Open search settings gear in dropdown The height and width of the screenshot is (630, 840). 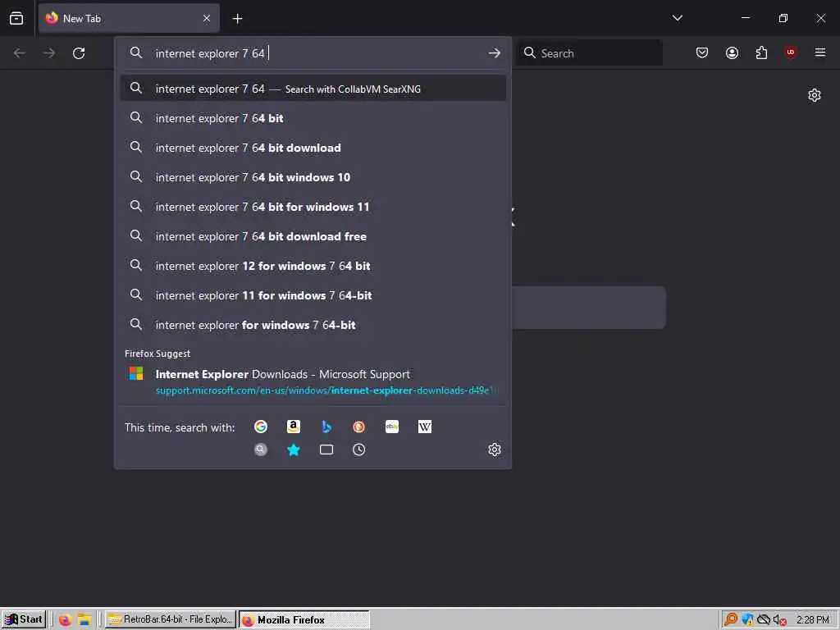coord(495,450)
